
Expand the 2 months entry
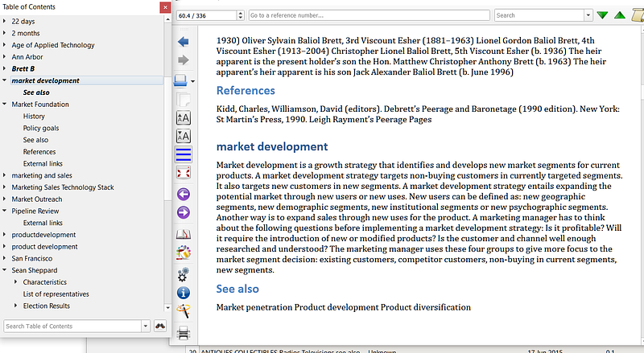5,33
